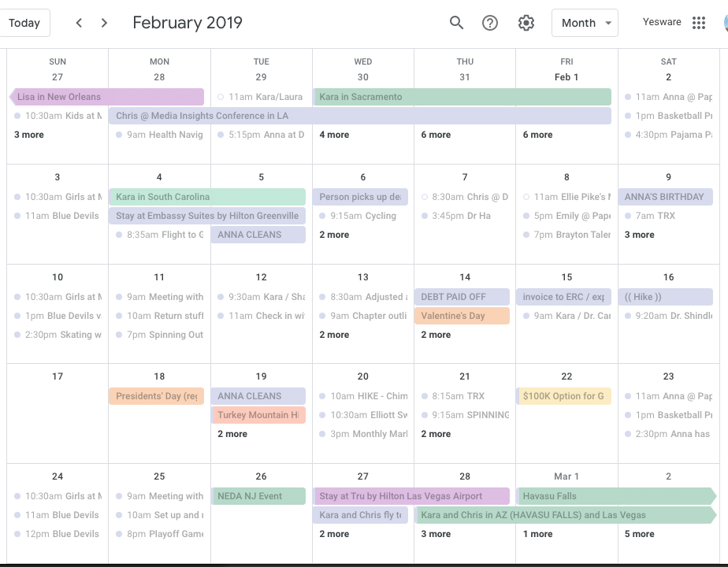Open the search icon in the header
728x567 pixels.
point(456,23)
